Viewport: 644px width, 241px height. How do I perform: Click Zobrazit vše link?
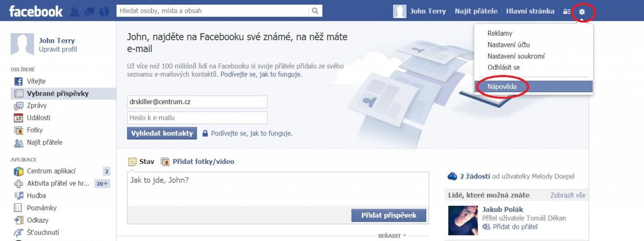pyautogui.click(x=568, y=195)
